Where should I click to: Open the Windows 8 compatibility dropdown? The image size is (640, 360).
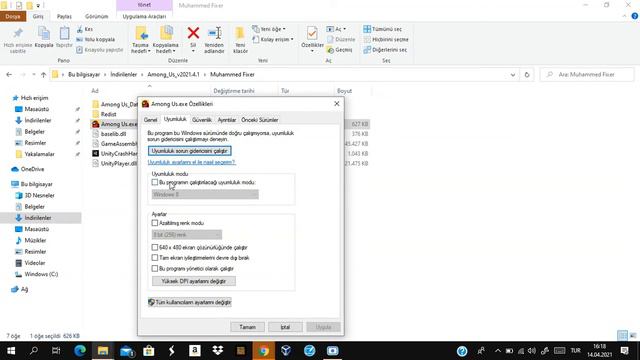(205, 195)
